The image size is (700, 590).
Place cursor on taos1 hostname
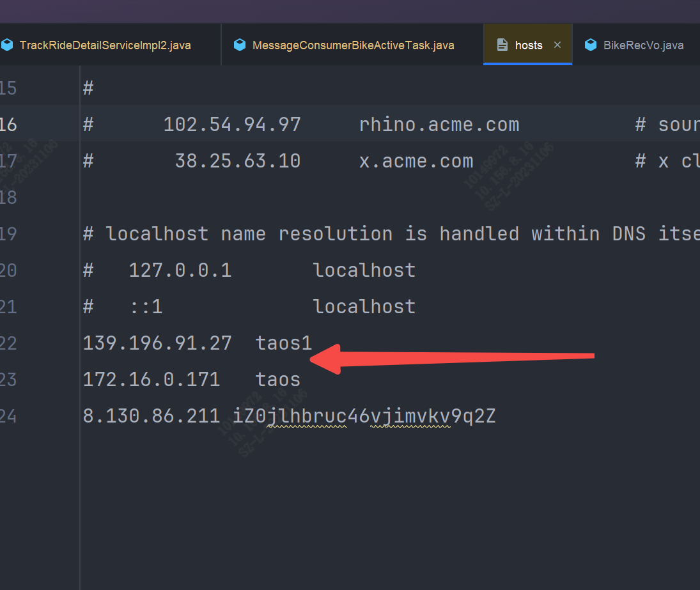[283, 343]
